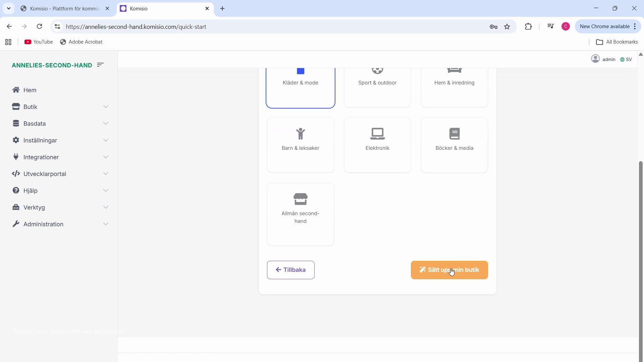Click the sidebar collapse icon beside ANNELIES-SECOND-HAND
Image resolution: width=644 pixels, height=362 pixels.
coord(100,65)
